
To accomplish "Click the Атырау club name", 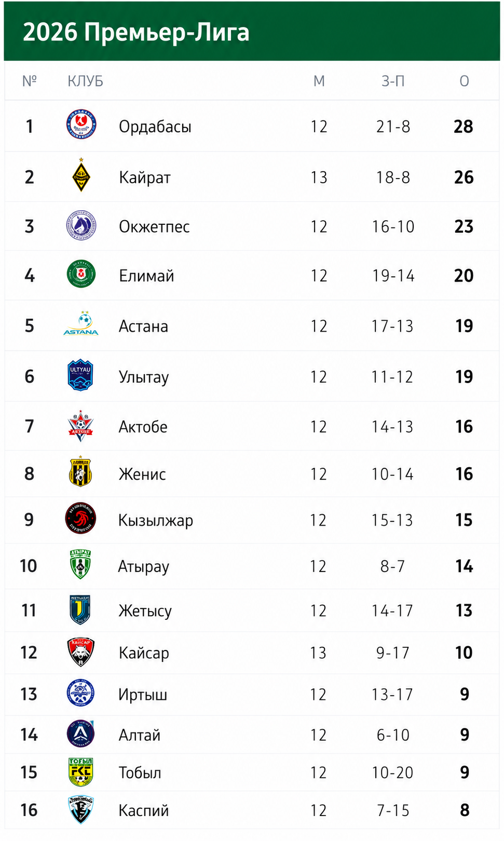I will [x=144, y=566].
